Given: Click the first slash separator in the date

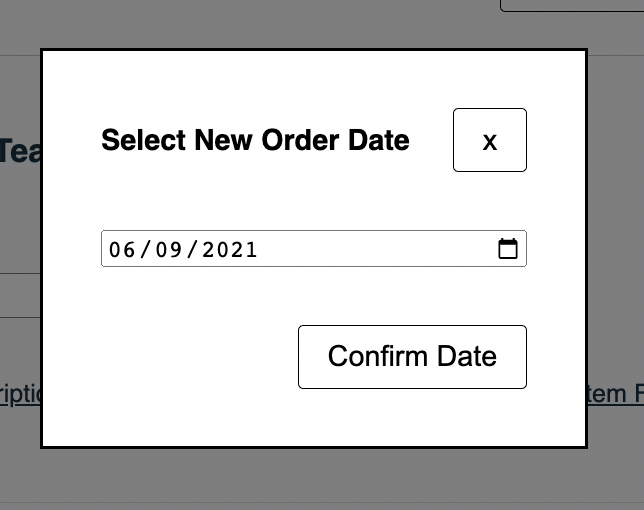Looking at the screenshot, I should point(145,249).
